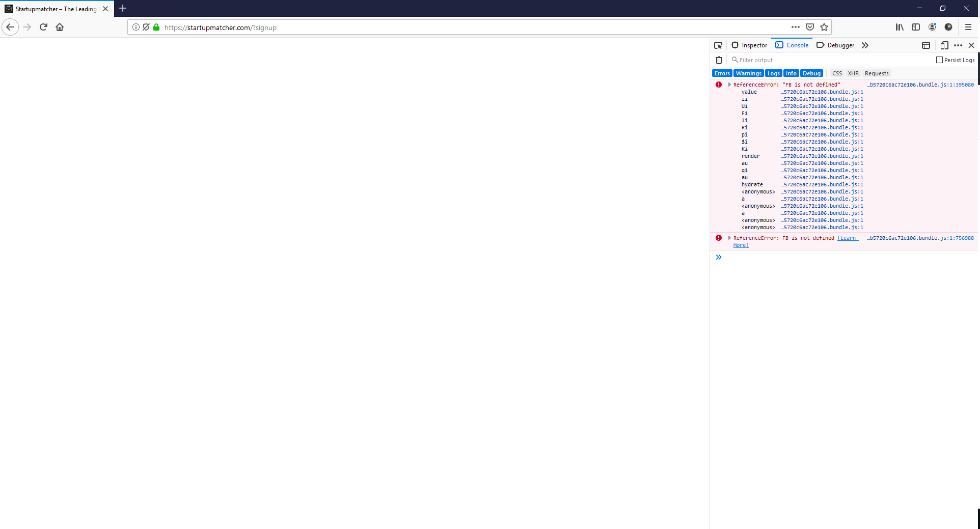Open the Firefox sidebar

(916, 27)
